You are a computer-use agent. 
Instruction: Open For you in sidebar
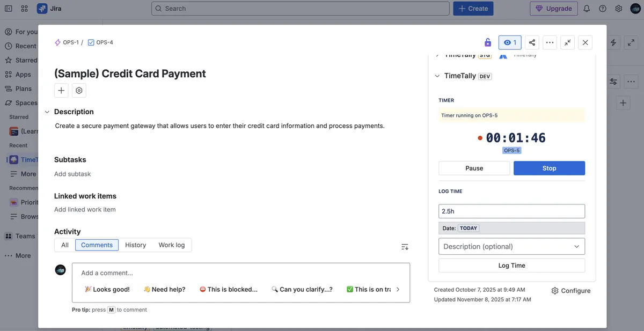tap(21, 32)
